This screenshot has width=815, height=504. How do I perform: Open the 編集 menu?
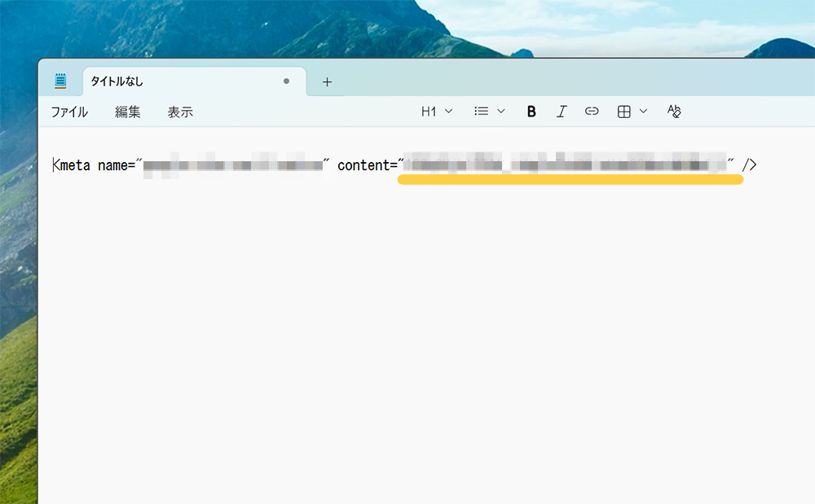(x=128, y=112)
